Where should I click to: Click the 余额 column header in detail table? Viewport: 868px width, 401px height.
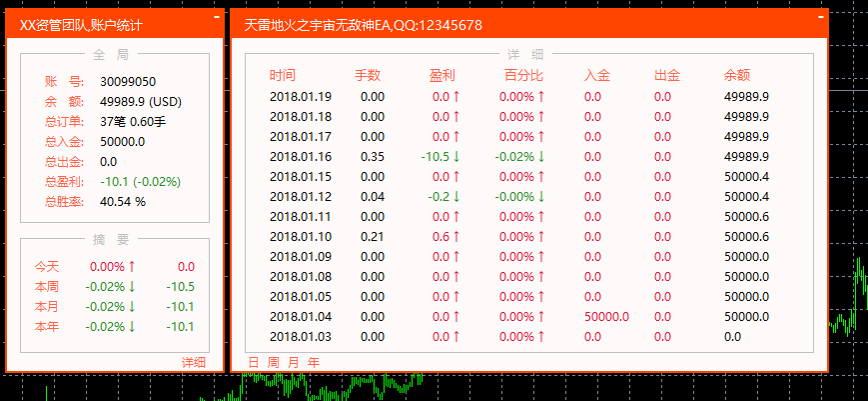pos(737,75)
